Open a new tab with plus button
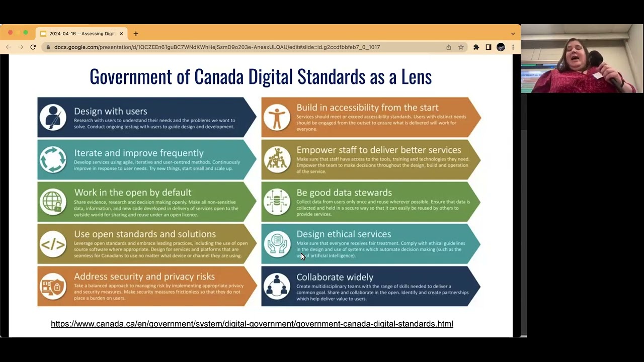The height and width of the screenshot is (362, 644). (136, 34)
